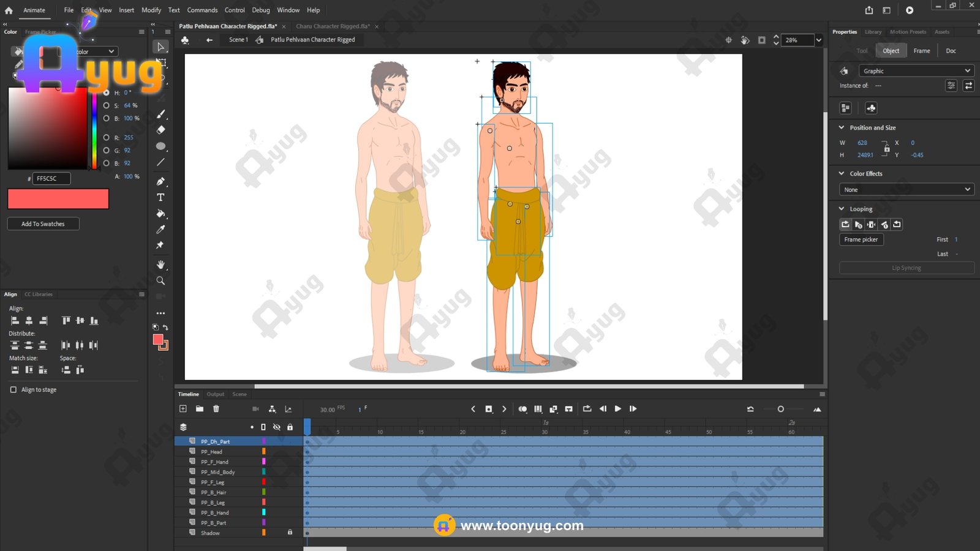Image resolution: width=980 pixels, height=551 pixels.
Task: Select the Hue radio button
Action: (x=107, y=92)
